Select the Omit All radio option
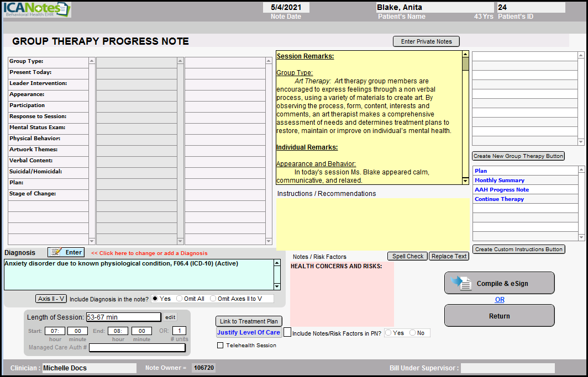The image size is (588, 377). click(180, 299)
